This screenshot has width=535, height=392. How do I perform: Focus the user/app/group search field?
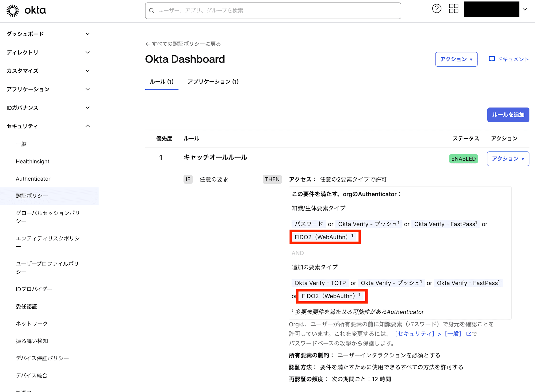[x=273, y=11]
